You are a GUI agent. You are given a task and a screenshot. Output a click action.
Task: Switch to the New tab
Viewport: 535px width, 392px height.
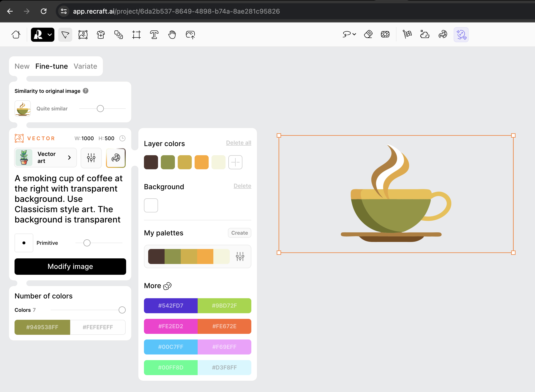22,66
